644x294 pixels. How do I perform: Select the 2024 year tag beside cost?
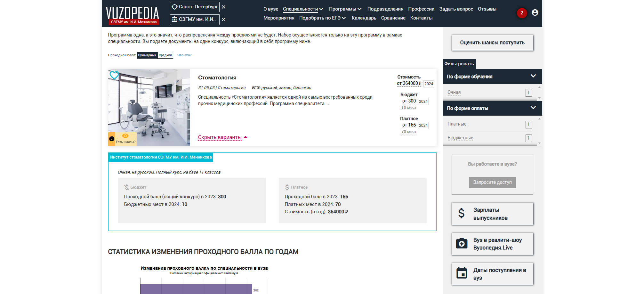429,84
